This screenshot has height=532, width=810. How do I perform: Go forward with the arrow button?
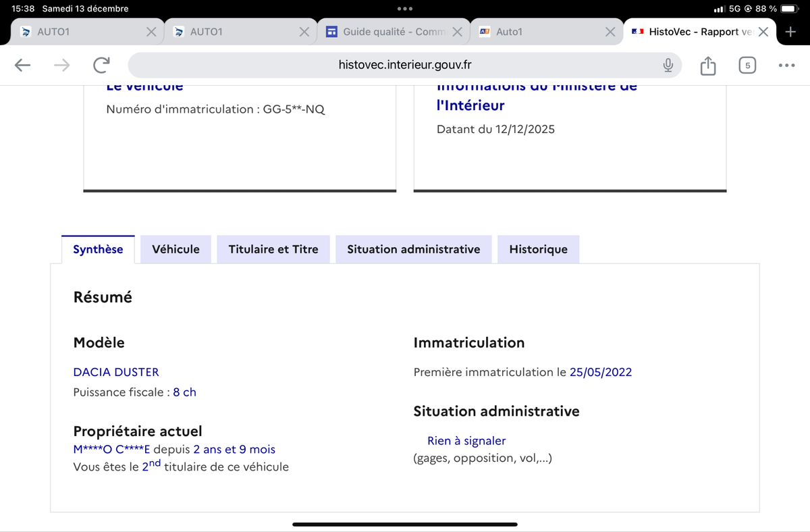coord(61,65)
